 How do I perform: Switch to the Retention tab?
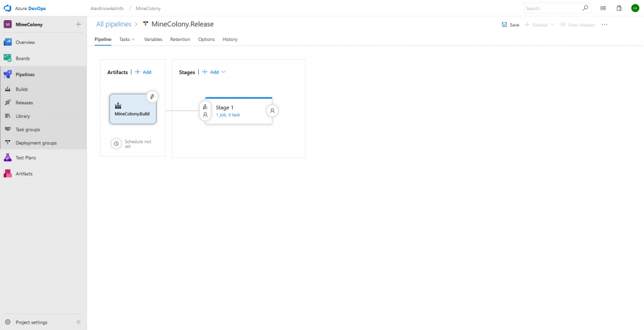pyautogui.click(x=180, y=40)
